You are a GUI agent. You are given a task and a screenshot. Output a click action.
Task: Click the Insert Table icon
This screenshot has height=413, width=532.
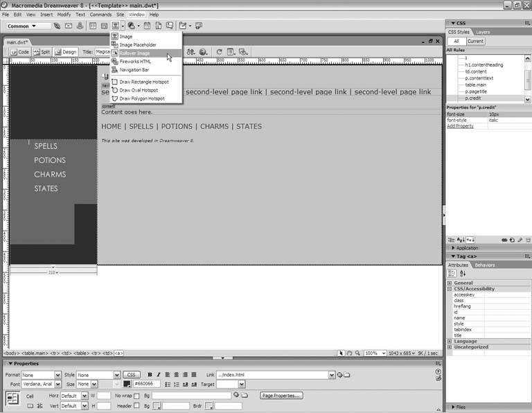click(93, 26)
